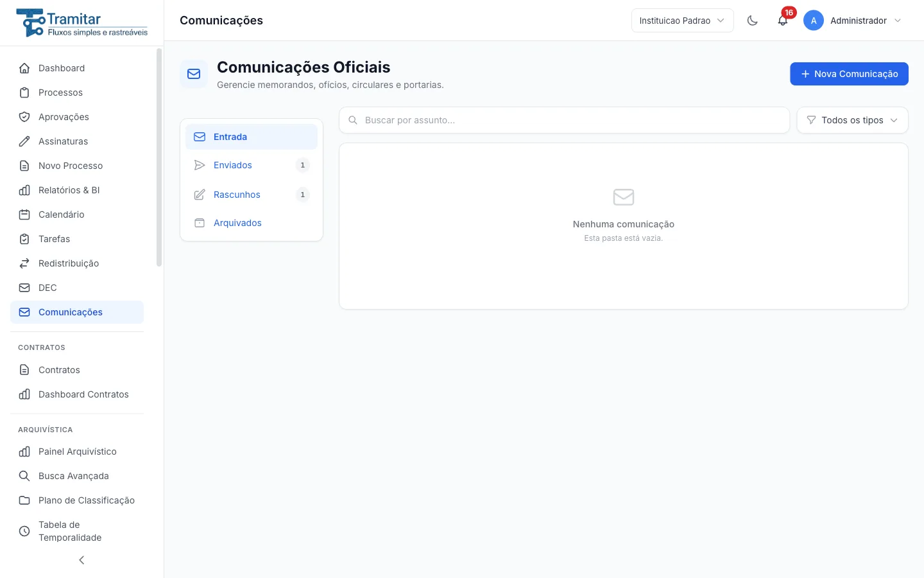
Task: Click the sidebar vertical scrollbar
Action: click(x=159, y=157)
